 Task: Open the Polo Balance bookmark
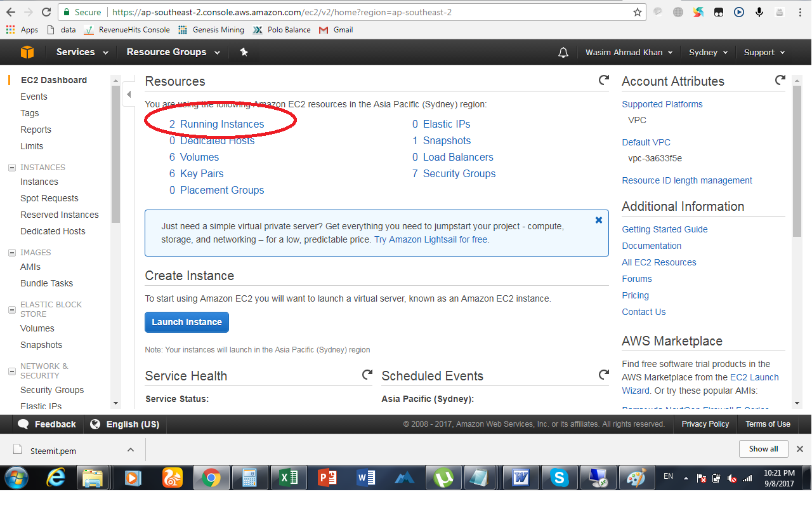point(282,30)
